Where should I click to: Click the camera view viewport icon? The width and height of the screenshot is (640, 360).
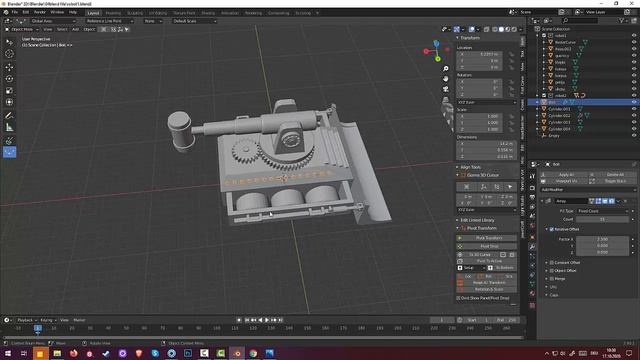(x=446, y=89)
